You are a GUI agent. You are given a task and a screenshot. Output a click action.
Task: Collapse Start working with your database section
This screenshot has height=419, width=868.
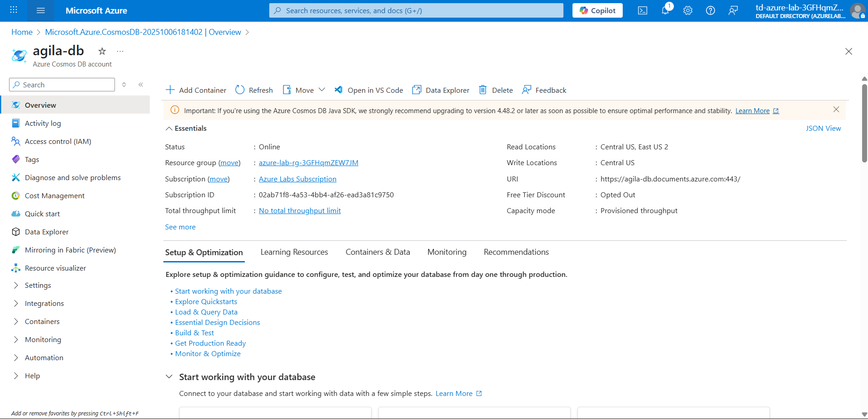tap(169, 376)
